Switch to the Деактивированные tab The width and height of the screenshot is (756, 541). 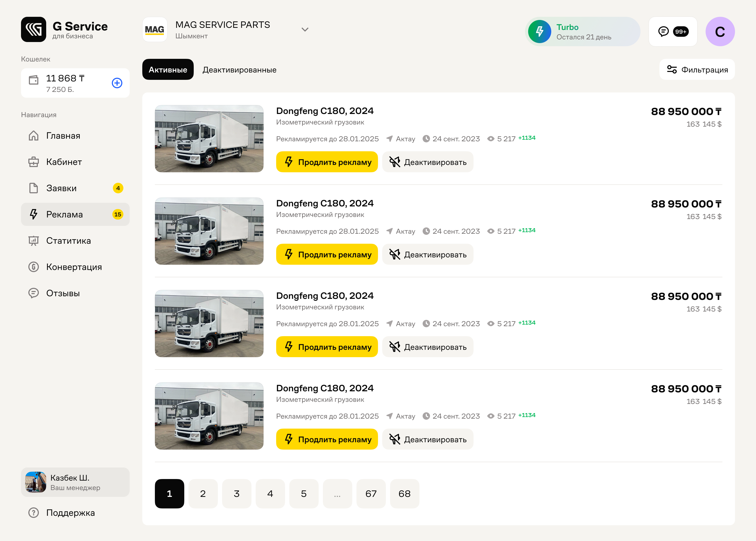(x=239, y=70)
